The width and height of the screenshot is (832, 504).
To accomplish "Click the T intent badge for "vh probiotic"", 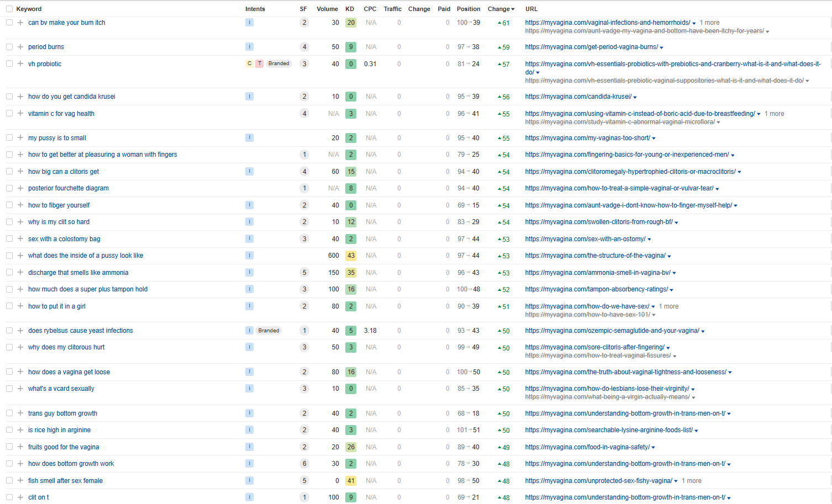I will (x=260, y=63).
